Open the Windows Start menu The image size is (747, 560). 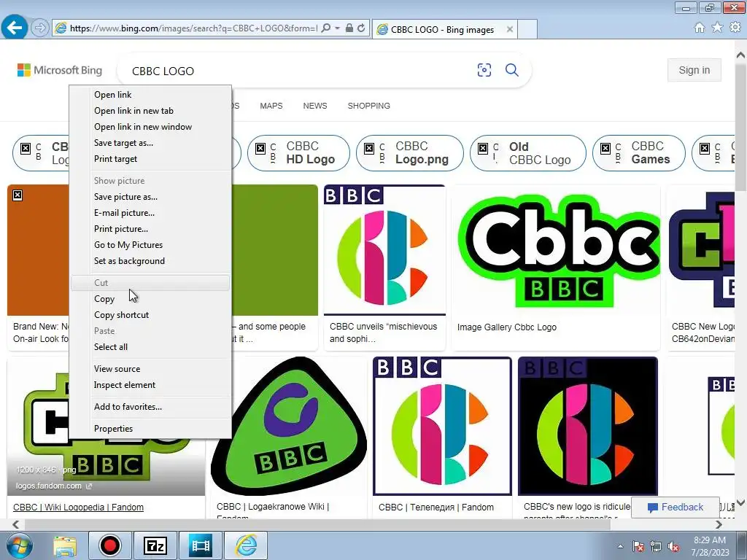[x=18, y=545]
